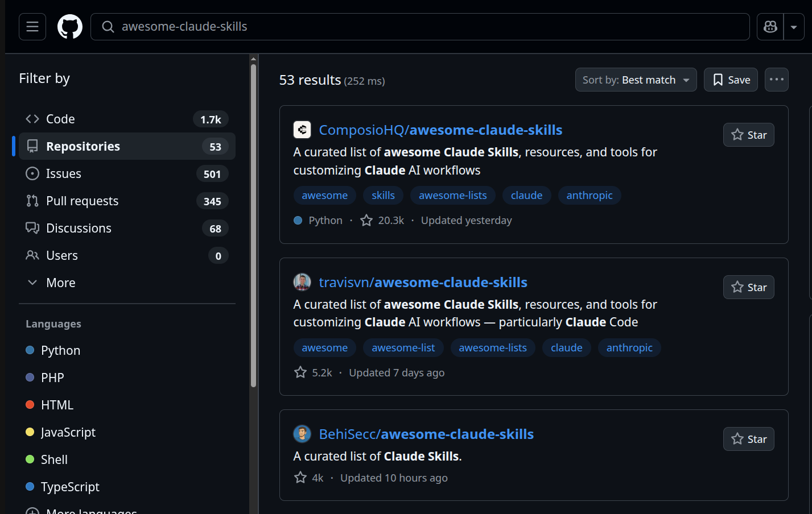Click the Repositories book icon
This screenshot has width=812, height=514.
pyautogui.click(x=32, y=146)
